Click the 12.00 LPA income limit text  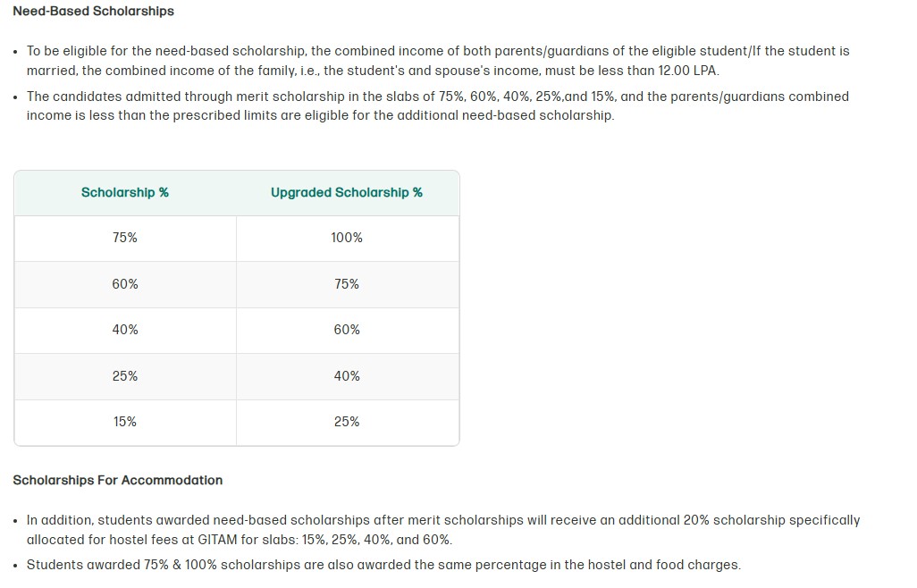tap(687, 71)
